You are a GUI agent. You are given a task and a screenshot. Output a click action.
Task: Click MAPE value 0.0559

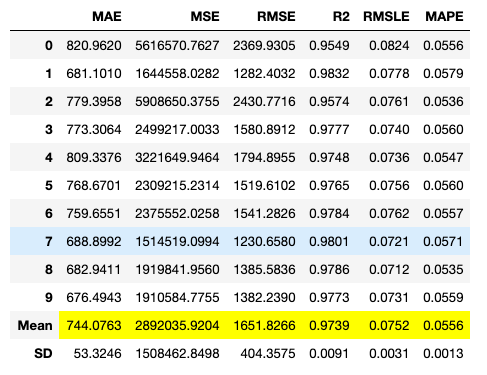[443, 297]
